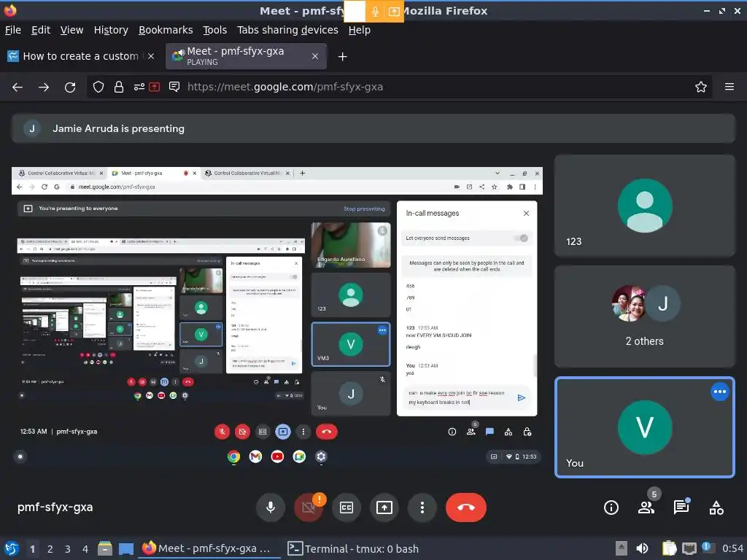The width and height of the screenshot is (747, 560).
Task: Open volume control in system tray
Action: point(642,548)
